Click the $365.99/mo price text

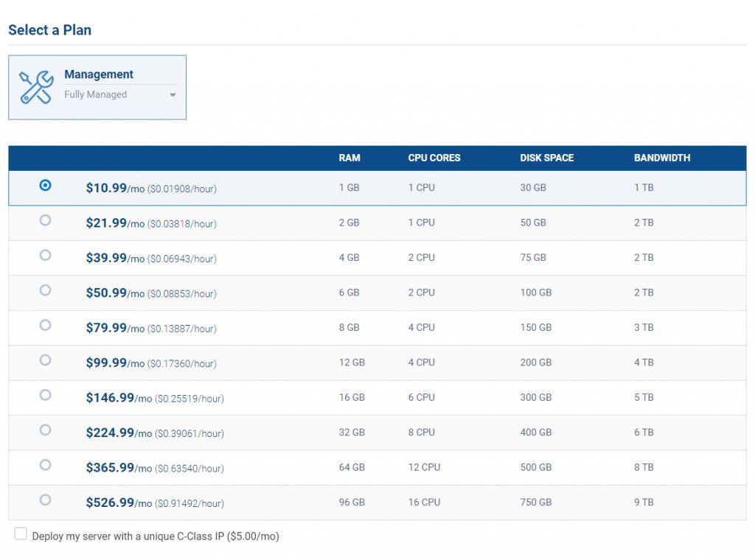point(119,468)
